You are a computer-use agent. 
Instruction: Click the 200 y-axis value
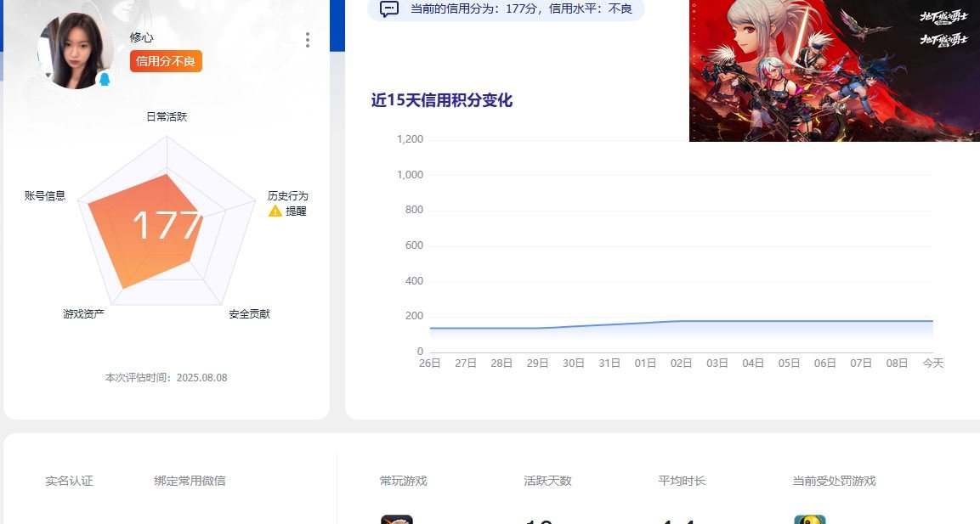[x=415, y=315]
